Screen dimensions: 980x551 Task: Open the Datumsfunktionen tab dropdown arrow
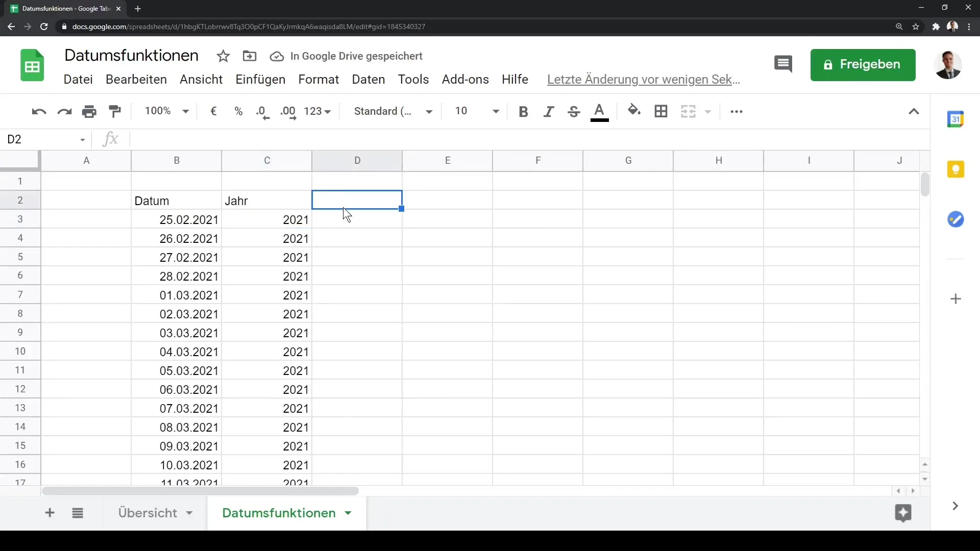348,513
